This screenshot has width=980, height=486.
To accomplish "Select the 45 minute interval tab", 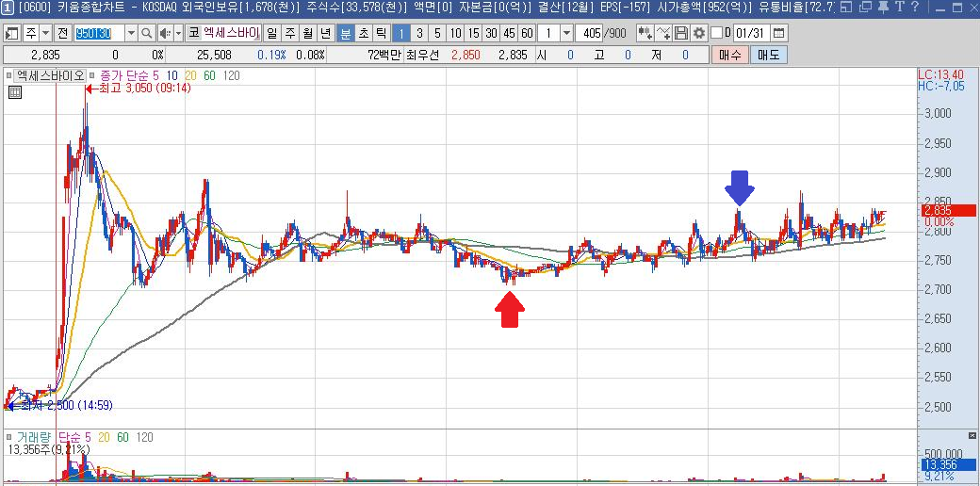I will pos(510,33).
